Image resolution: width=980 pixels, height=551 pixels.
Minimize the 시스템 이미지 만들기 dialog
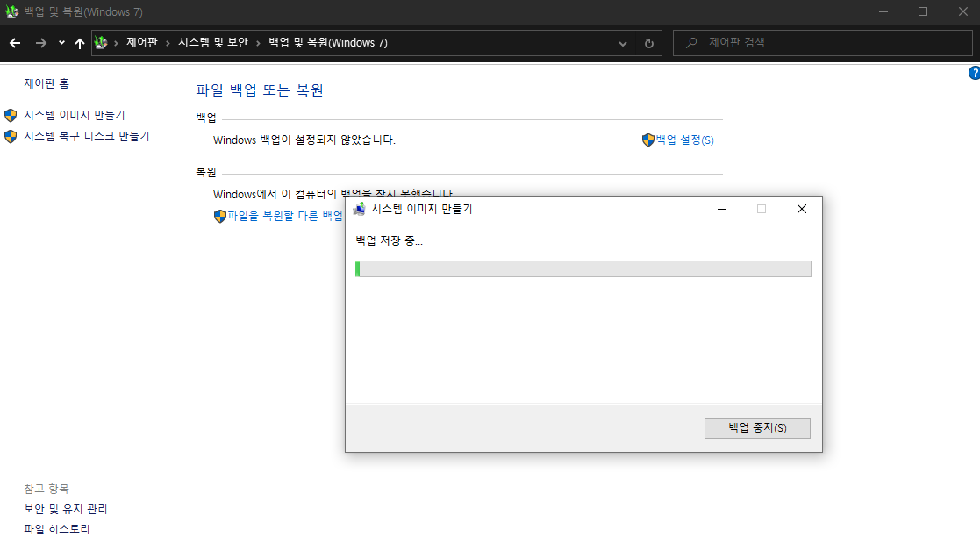click(x=722, y=210)
